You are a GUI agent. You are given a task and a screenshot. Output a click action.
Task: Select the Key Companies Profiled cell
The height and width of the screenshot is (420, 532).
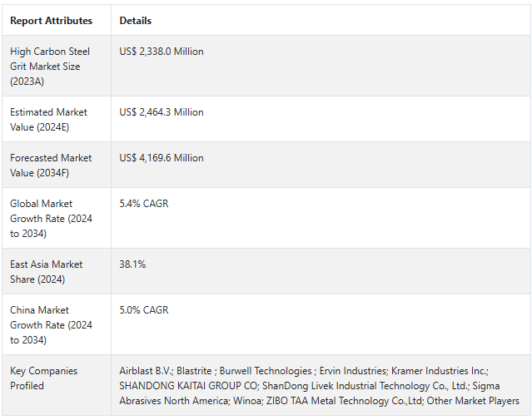43,378
